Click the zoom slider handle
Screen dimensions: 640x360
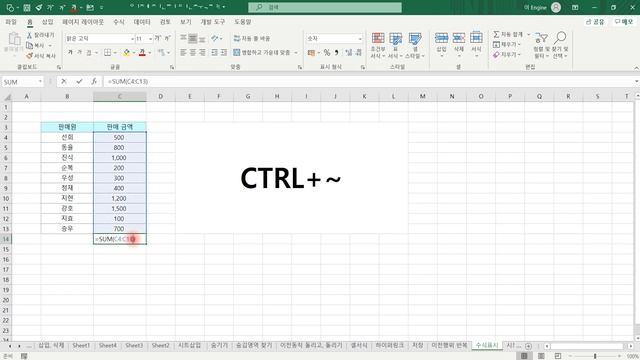(x=595, y=356)
